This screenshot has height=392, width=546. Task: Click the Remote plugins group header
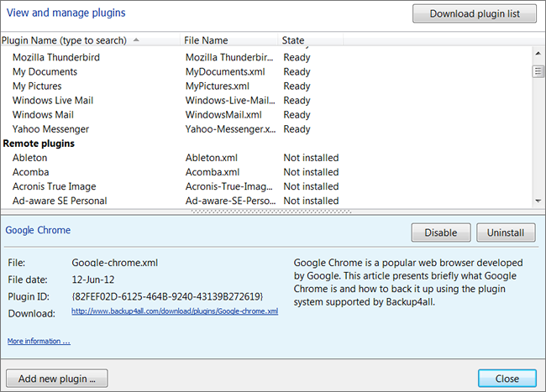[39, 144]
